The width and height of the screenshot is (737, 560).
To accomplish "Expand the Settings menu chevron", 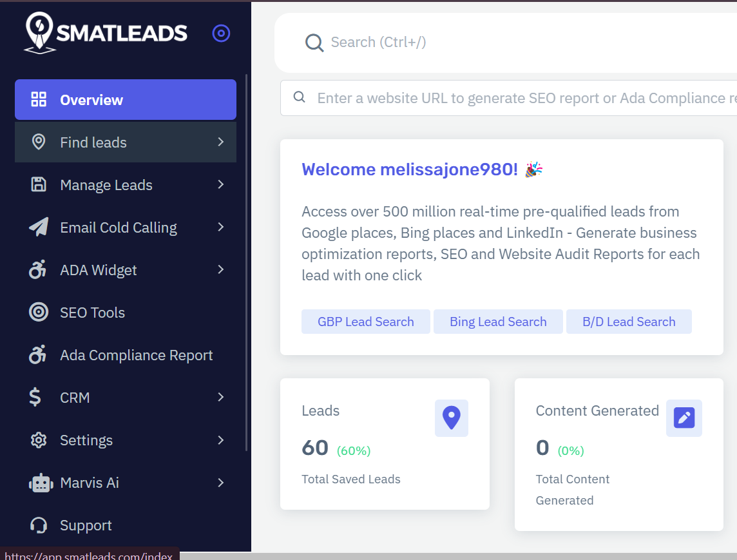I will coord(221,440).
